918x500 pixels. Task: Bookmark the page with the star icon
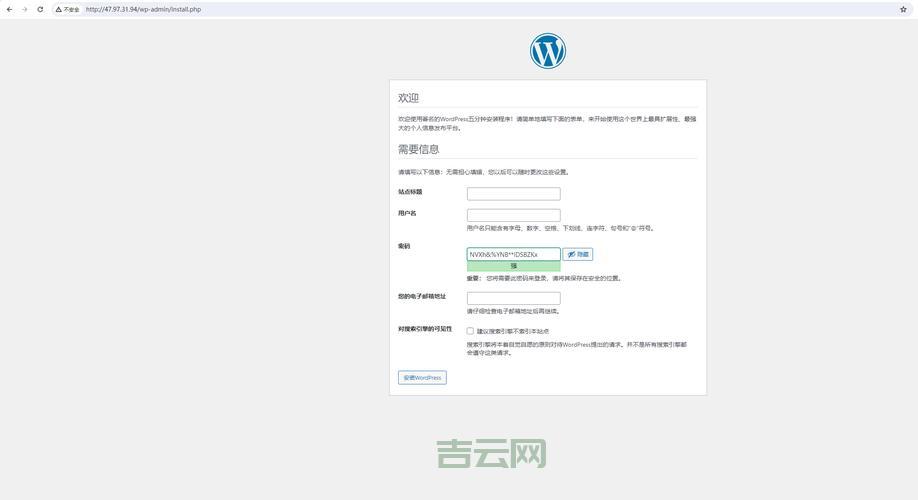click(x=903, y=9)
